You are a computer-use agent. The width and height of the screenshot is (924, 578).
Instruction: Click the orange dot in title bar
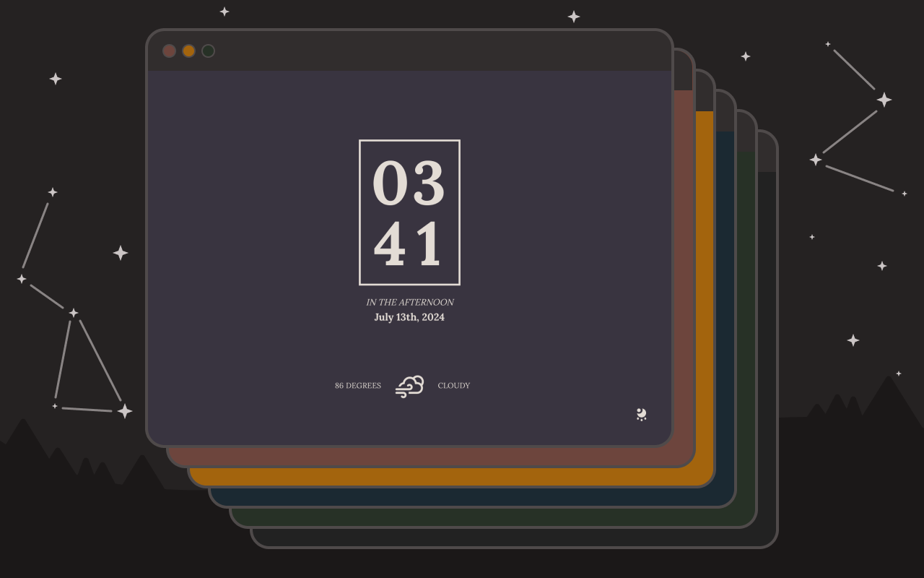pyautogui.click(x=189, y=51)
